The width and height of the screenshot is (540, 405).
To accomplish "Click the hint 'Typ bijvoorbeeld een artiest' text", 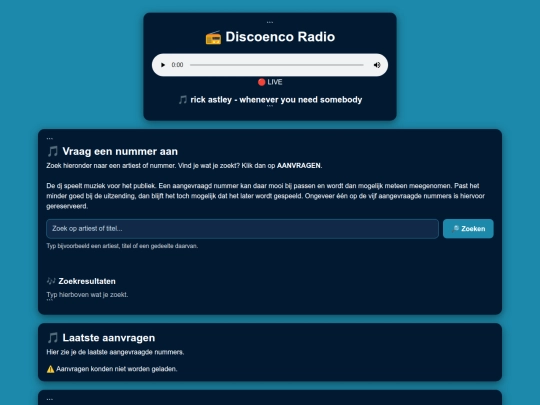I will tap(122, 246).
